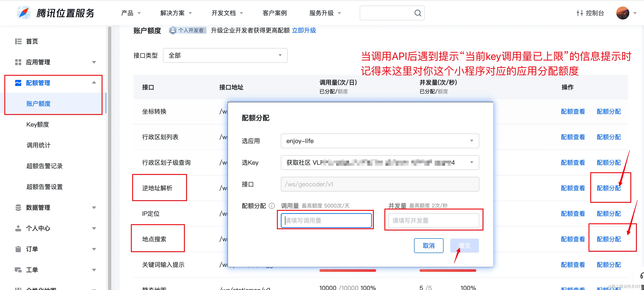
Task: Click the 立即升级 upgrade link
Action: [x=304, y=31]
